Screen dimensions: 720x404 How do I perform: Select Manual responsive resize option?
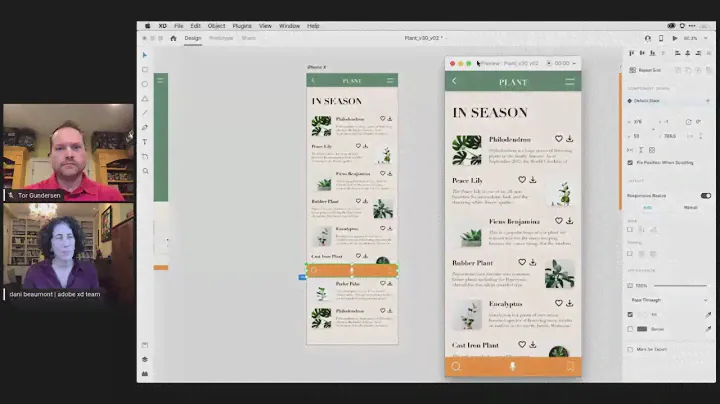point(690,207)
